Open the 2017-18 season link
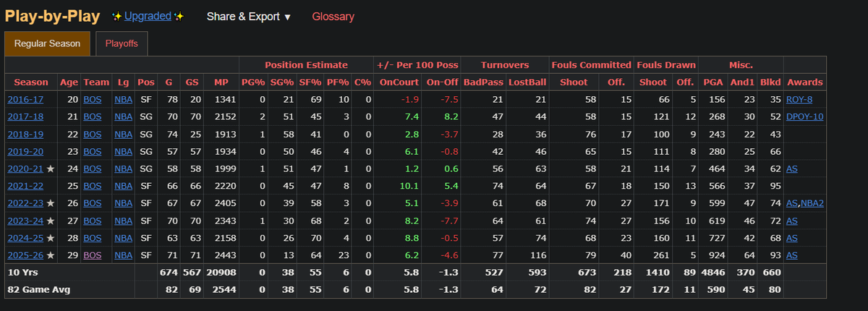The image size is (868, 311). (25, 117)
